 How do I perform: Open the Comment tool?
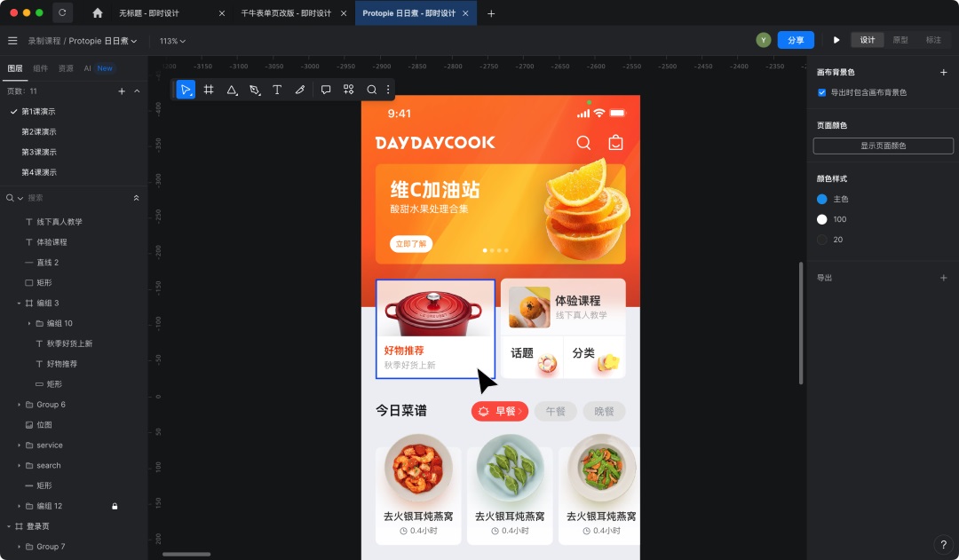click(x=326, y=89)
